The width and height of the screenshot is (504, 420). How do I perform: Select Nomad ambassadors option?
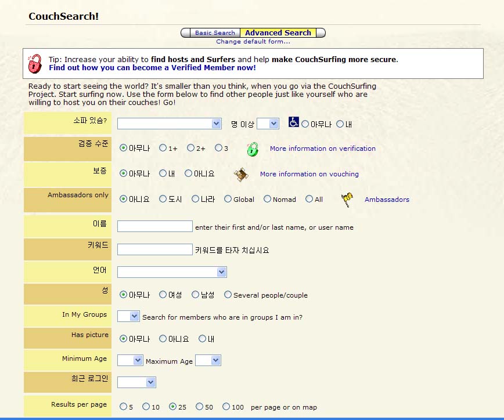pyautogui.click(x=267, y=199)
